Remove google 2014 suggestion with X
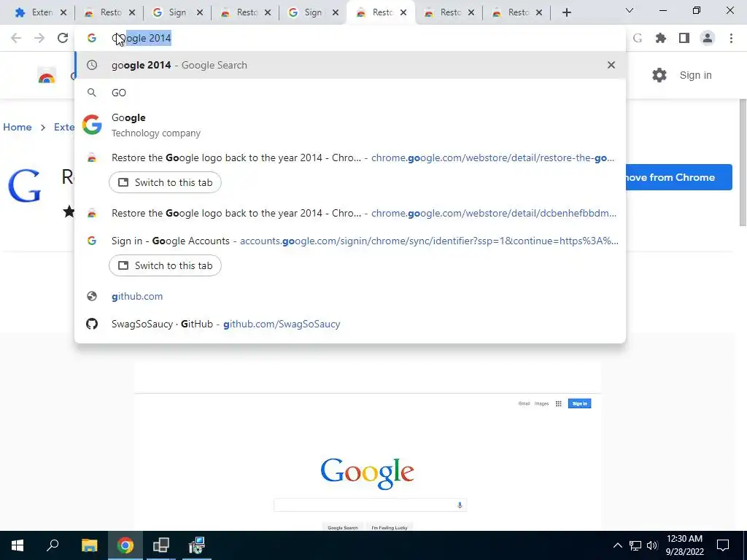This screenshot has height=560, width=747. pyautogui.click(x=611, y=65)
